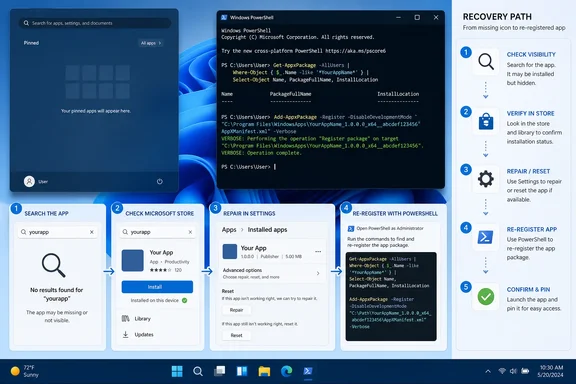Viewport: 576px width, 384px height.
Task: Click RE-REGISTER APP heading
Action: [x=532, y=229]
